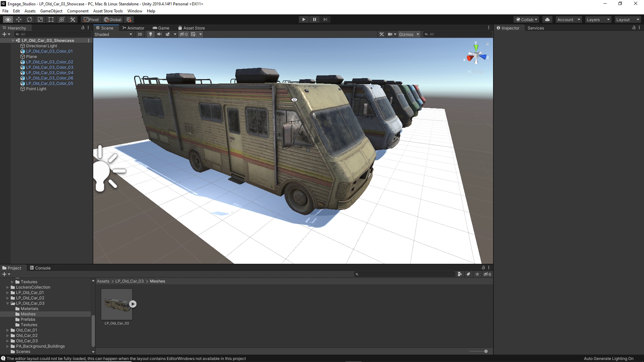The width and height of the screenshot is (644, 362).
Task: Open Hierarchy panel options menu dots
Action: tap(88, 28)
